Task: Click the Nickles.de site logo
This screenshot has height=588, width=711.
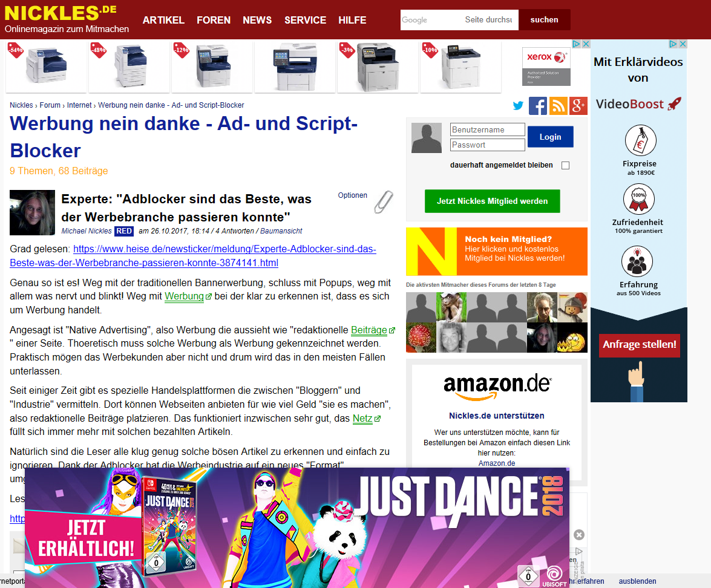Action: pyautogui.click(x=67, y=19)
